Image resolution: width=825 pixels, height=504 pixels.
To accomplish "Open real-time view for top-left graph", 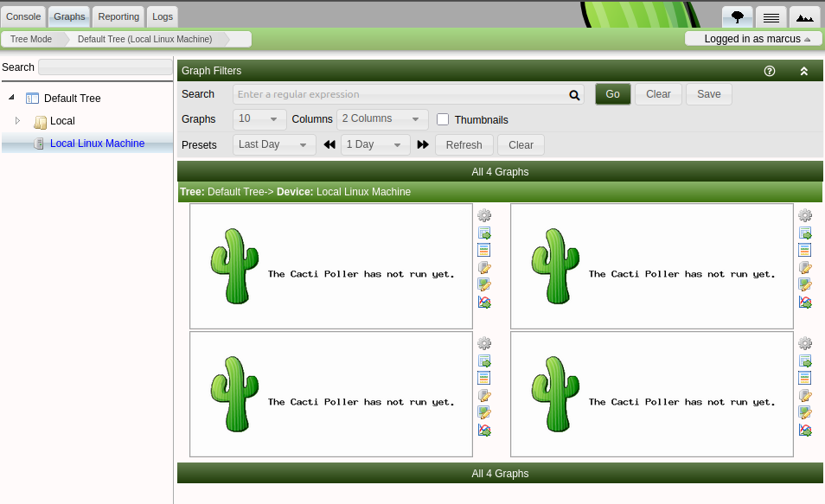I will click(x=484, y=302).
